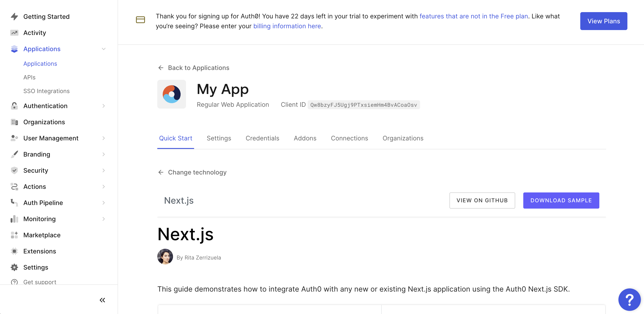Screen dimensions: 644x314
Task: Expand the Auth Pipeline section
Action: pos(103,203)
